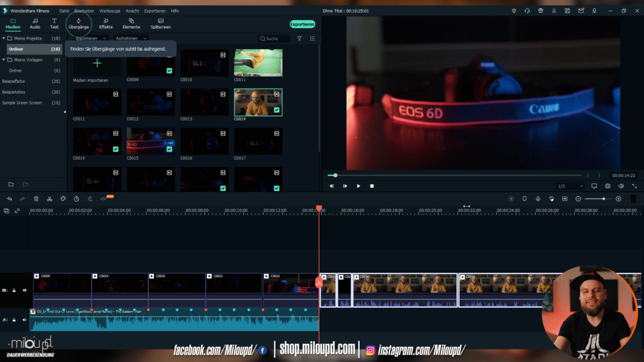644x362 pixels.
Task: Add a marker with the shield marker icon
Action: [x=525, y=199]
